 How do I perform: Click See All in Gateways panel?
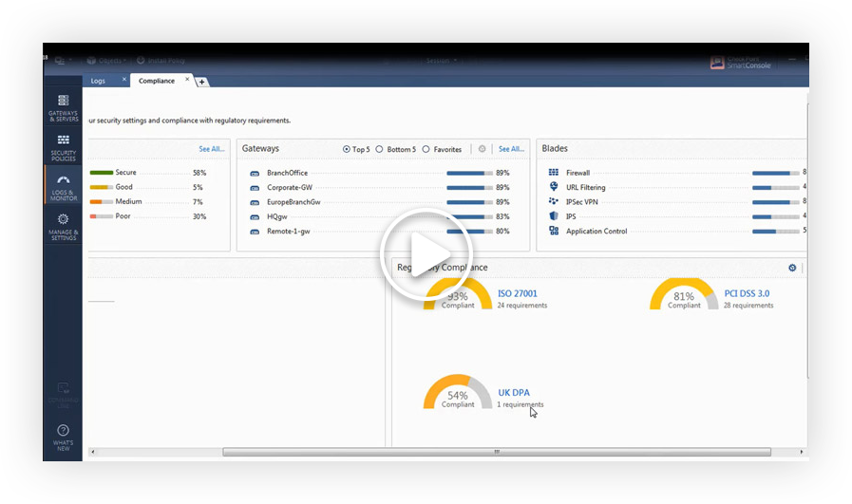[x=511, y=149]
